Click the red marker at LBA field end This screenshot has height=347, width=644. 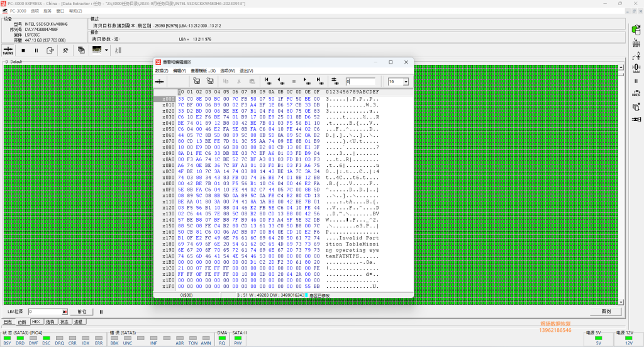point(65,312)
